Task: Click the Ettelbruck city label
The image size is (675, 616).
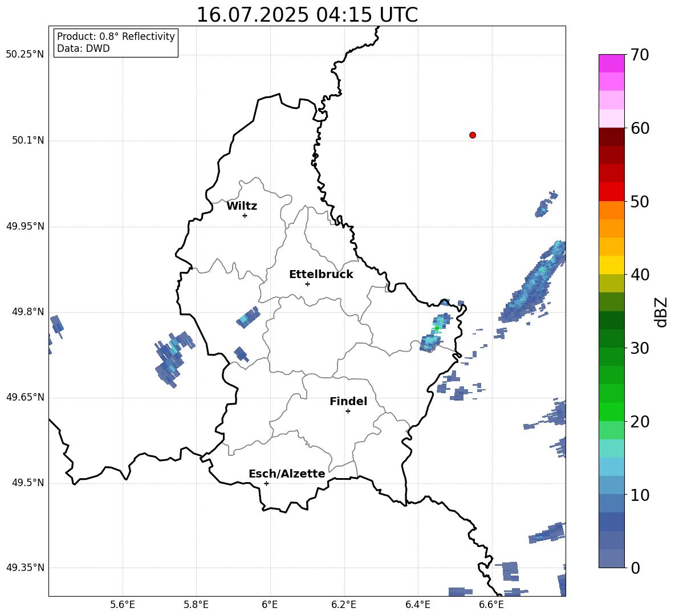Action: (x=321, y=275)
